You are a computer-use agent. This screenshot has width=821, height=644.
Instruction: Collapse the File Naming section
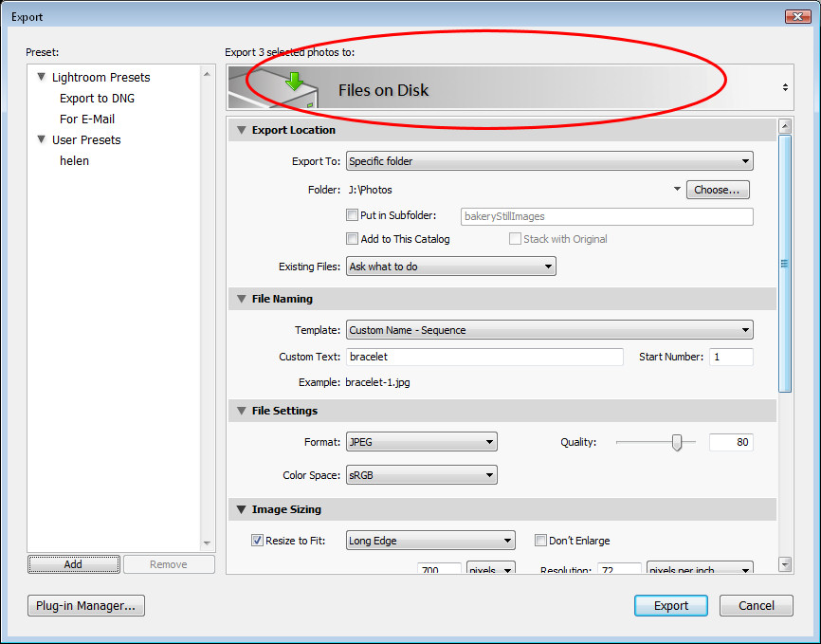click(x=242, y=299)
